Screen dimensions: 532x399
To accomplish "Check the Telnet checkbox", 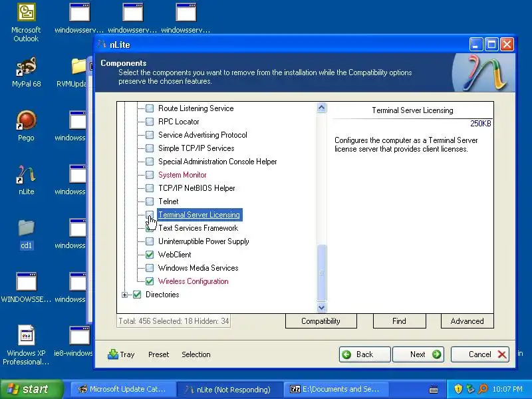I will tap(150, 201).
